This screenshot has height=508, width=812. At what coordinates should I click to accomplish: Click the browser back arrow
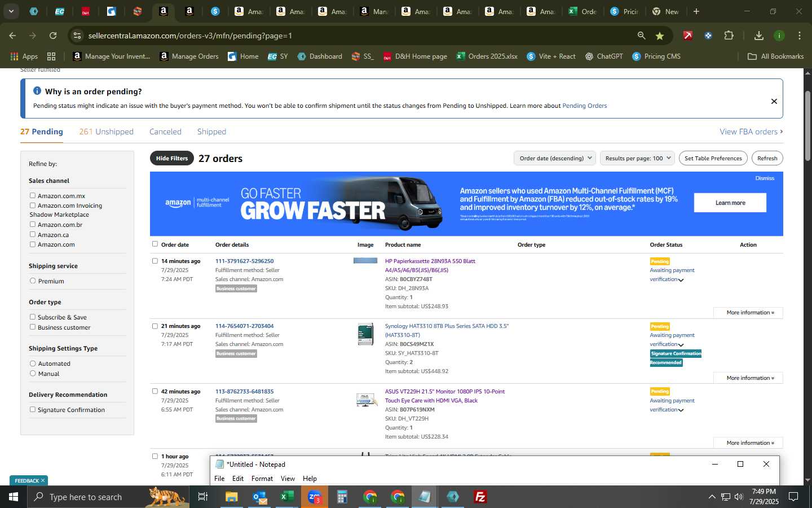point(12,36)
